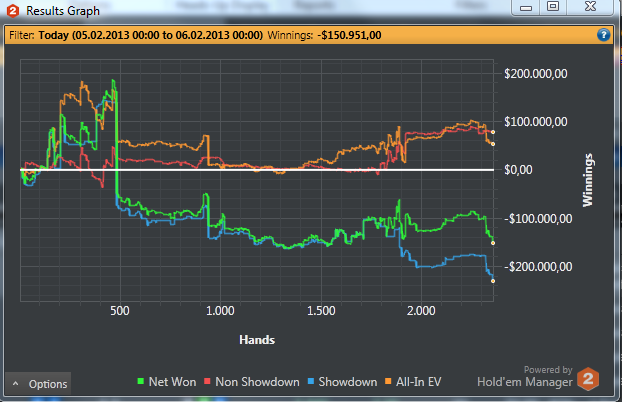The height and width of the screenshot is (402, 622).
Task: Click the Showdown legend label
Action: tap(347, 382)
